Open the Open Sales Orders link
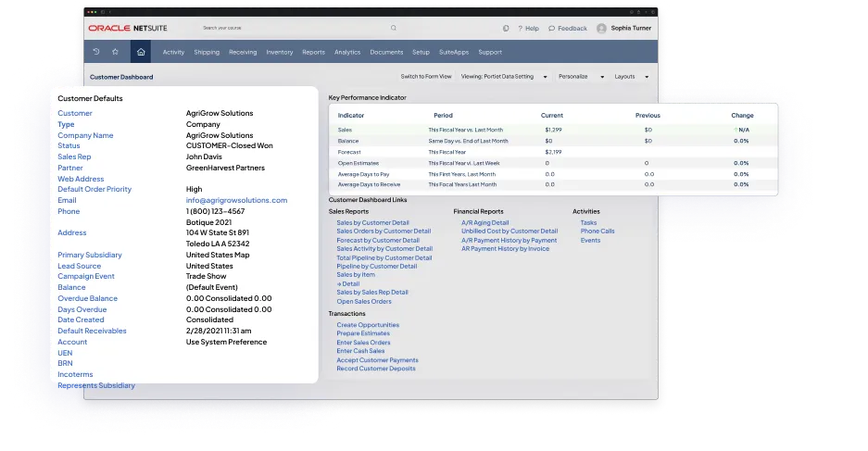Image resolution: width=868 pixels, height=451 pixels. click(364, 302)
